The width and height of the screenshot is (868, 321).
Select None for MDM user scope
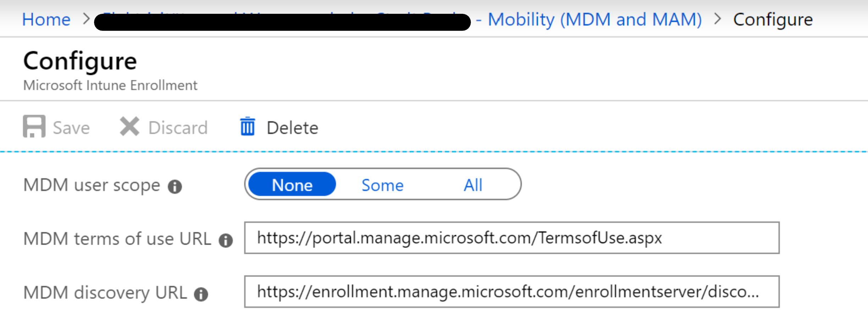click(x=292, y=184)
